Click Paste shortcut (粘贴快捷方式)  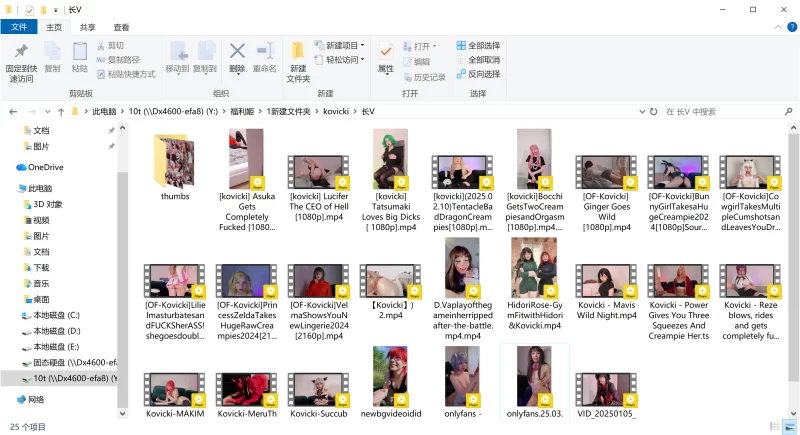pyautogui.click(x=126, y=74)
